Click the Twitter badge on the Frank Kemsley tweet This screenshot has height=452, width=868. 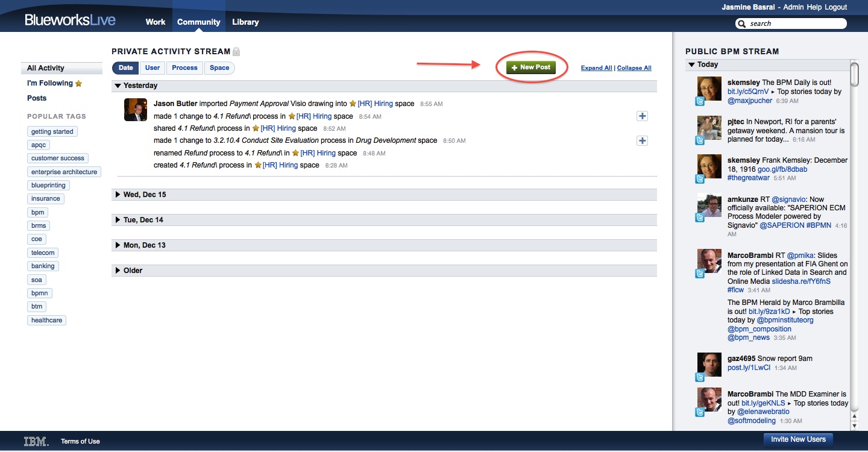700,179
